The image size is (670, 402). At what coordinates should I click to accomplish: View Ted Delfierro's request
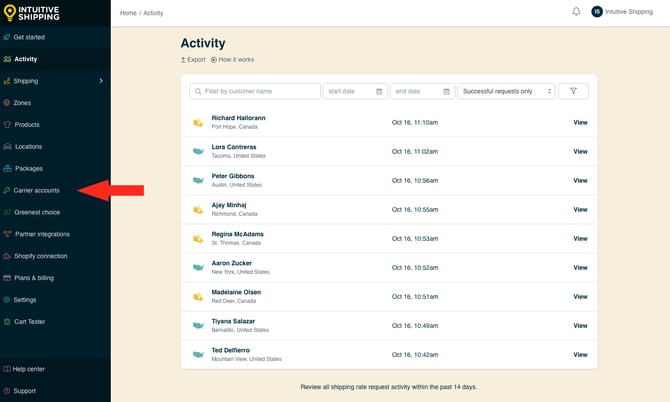click(580, 355)
